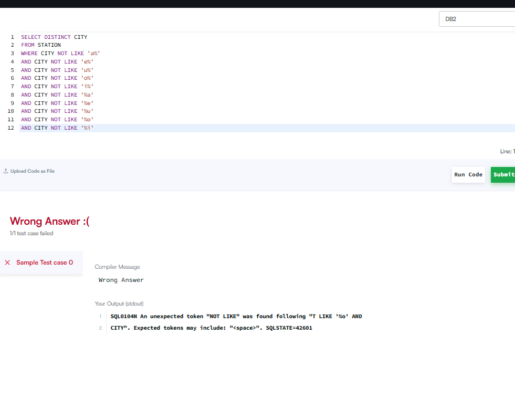The width and height of the screenshot is (515, 420).
Task: Click the Compiler Message label
Action: pyautogui.click(x=117, y=267)
